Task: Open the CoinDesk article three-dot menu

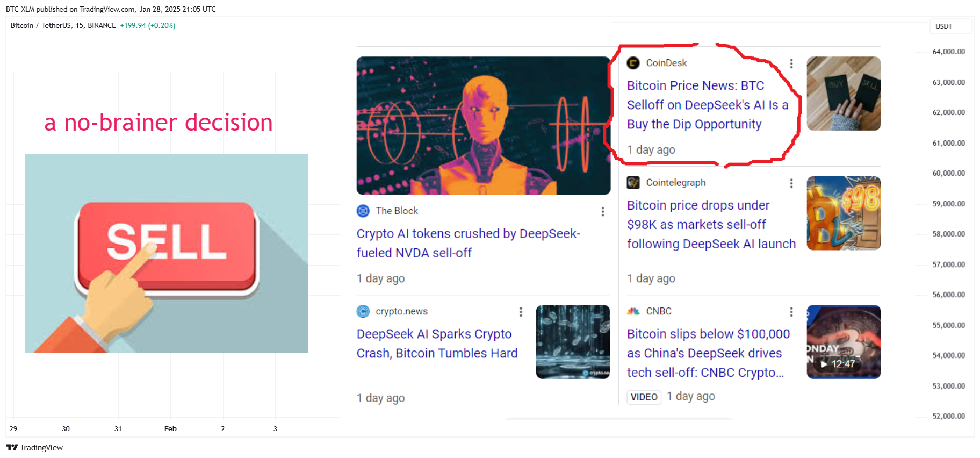Action: (x=791, y=63)
